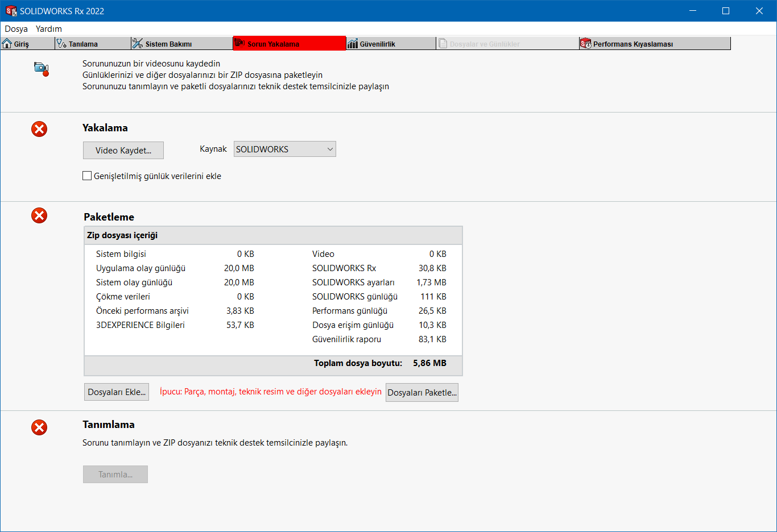Click the greyed Tanımla... button
Viewport: 777px width, 532px height.
[x=115, y=474]
